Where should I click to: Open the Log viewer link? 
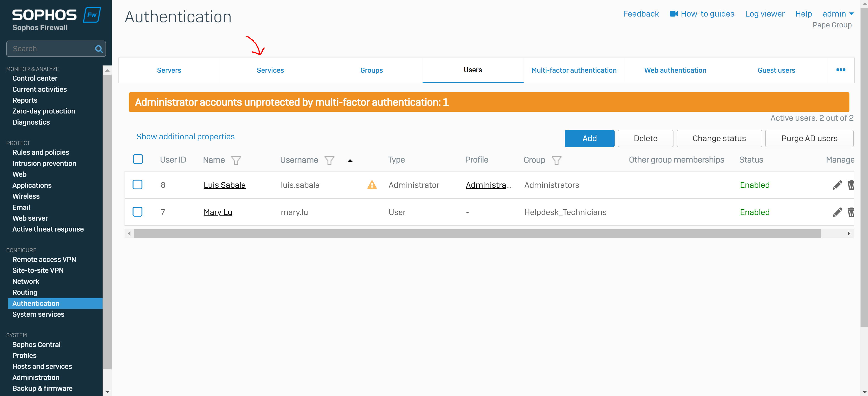(765, 14)
